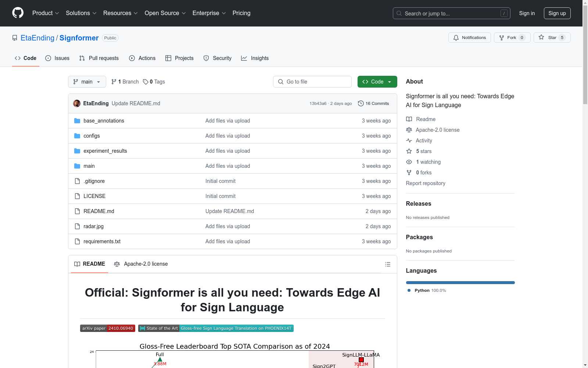The height and width of the screenshot is (368, 588).
Task: Switch to the Projects tab
Action: (179, 58)
